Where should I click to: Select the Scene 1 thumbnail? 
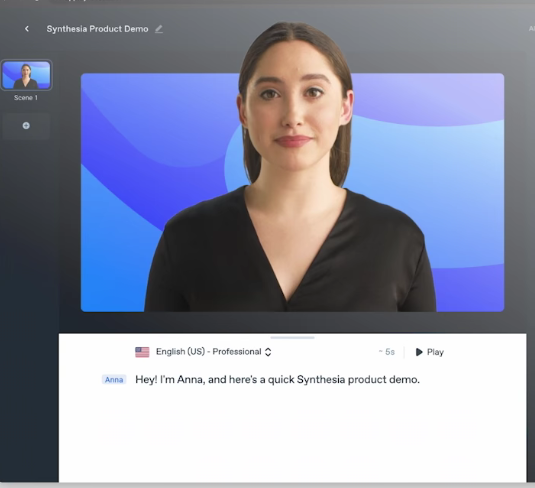[x=26, y=75]
